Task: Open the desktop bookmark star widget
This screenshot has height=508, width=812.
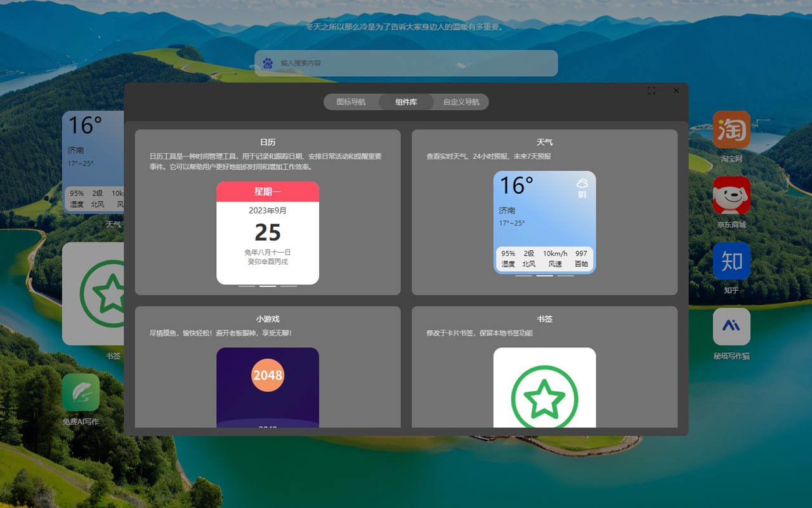Action: (93, 293)
